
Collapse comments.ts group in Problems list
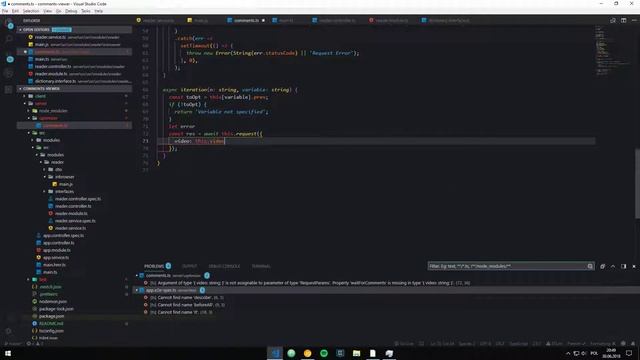click(x=137, y=276)
